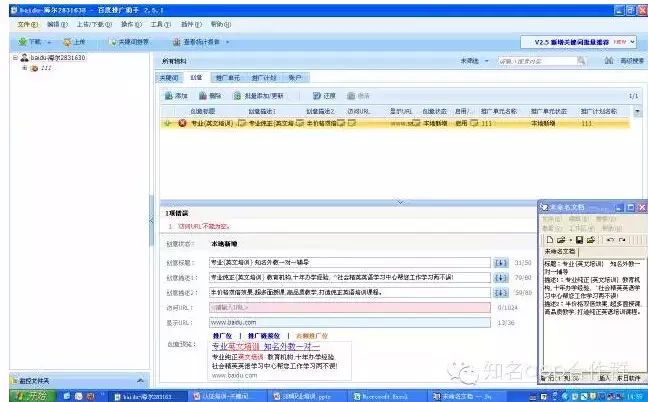
Task: Click the 下载 download toolbar icon
Action: pyautogui.click(x=23, y=42)
